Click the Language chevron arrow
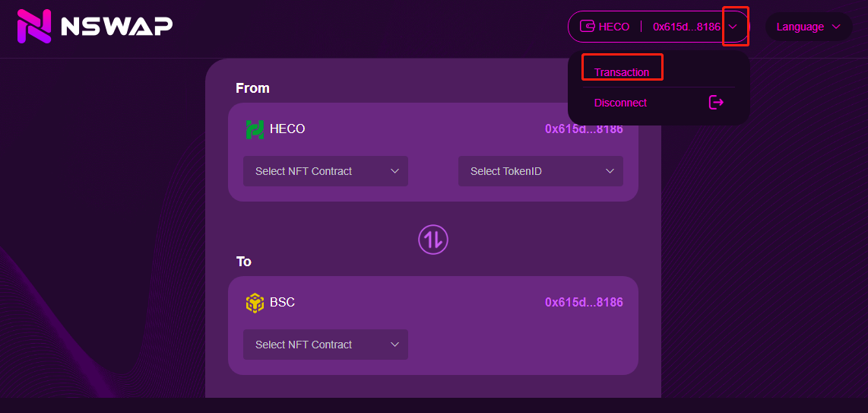The height and width of the screenshot is (413, 868). coord(836,27)
